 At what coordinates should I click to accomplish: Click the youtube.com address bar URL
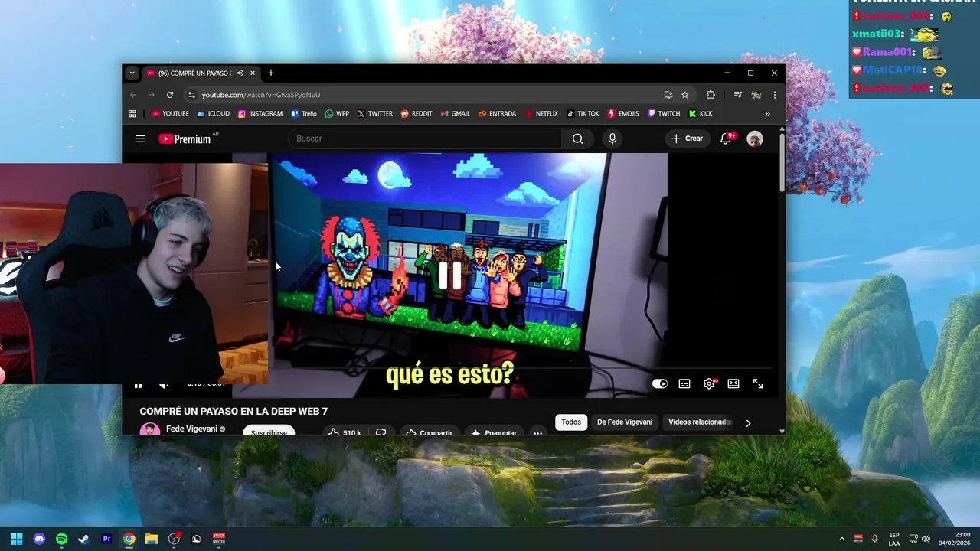pos(261,95)
